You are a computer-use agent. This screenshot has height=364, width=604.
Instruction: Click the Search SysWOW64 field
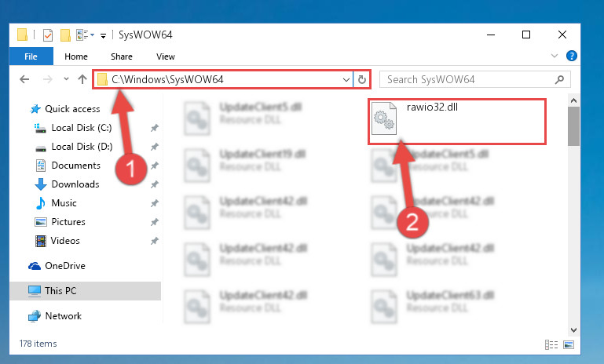coord(474,80)
